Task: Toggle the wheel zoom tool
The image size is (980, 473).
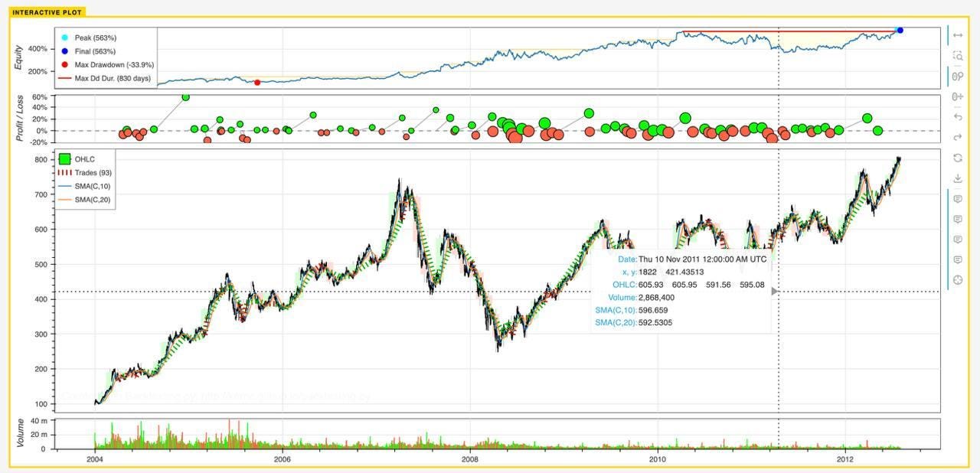Action: [x=957, y=76]
